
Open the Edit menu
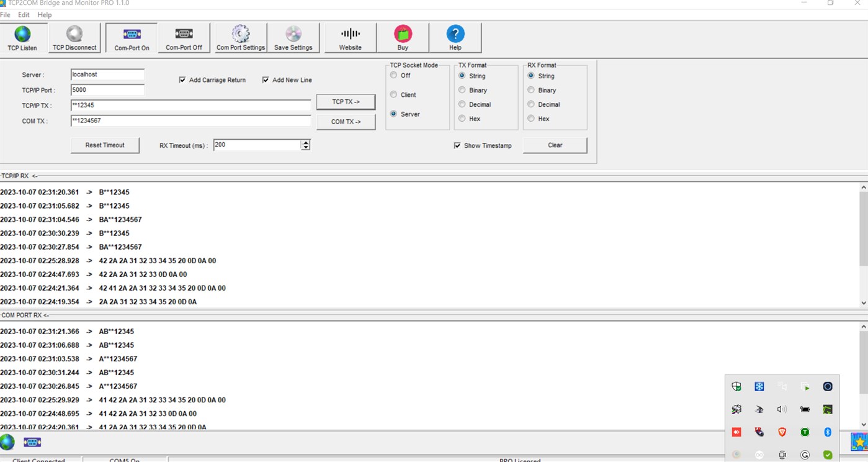[x=24, y=14]
